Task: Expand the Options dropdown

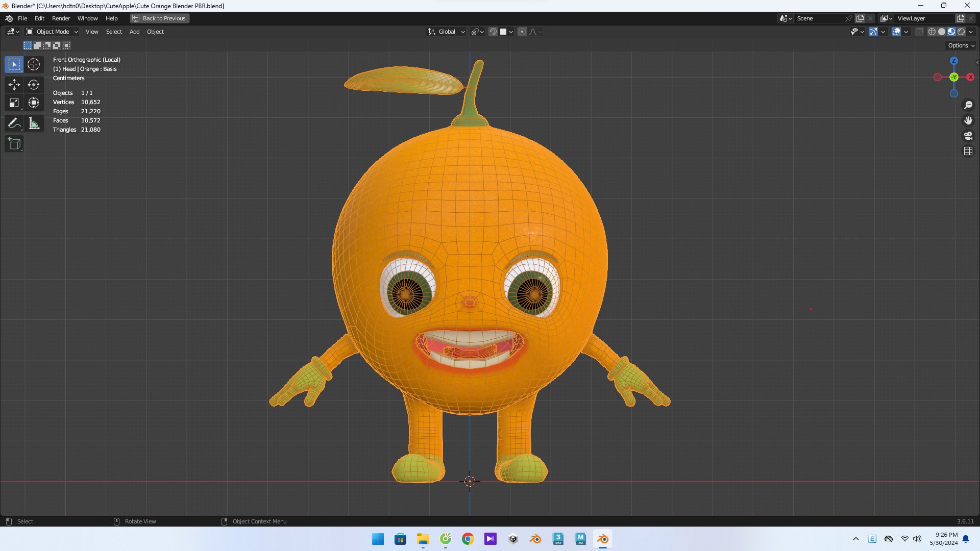Action: (x=961, y=45)
